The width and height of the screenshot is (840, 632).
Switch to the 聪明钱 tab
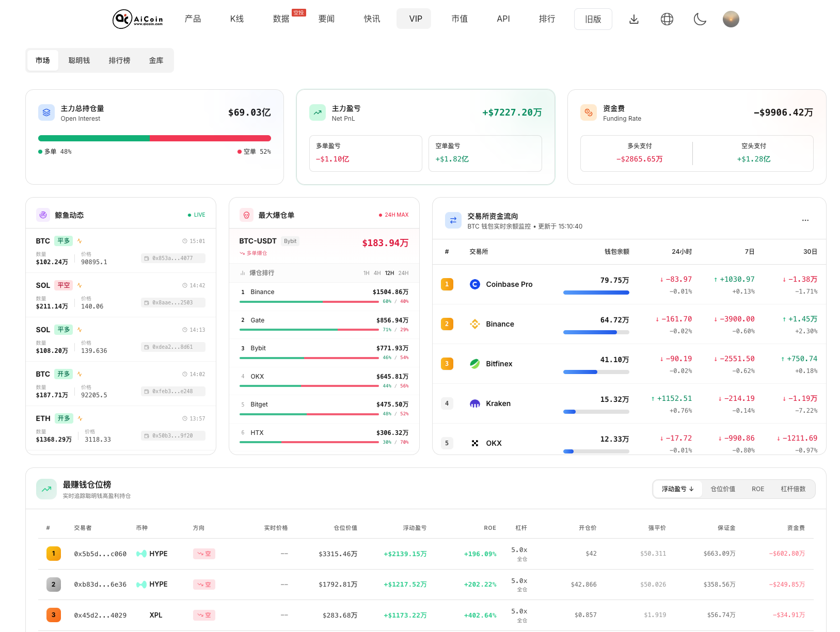tap(80, 60)
